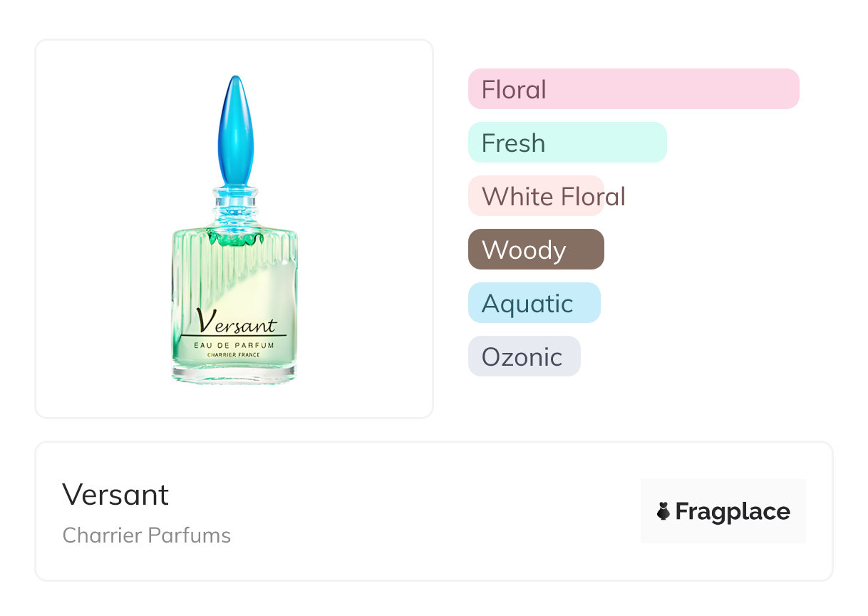868x616 pixels.
Task: Click the clear glass base of bottle
Action: [234, 374]
